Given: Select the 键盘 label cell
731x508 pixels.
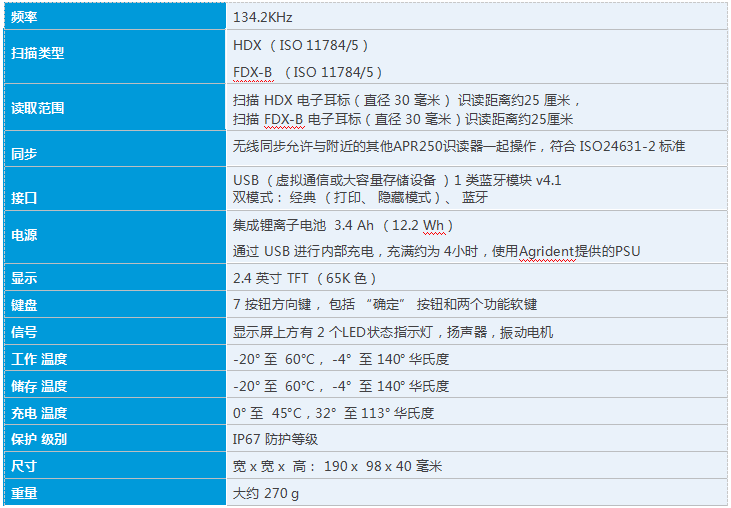Looking at the screenshot, I should click(25, 304).
